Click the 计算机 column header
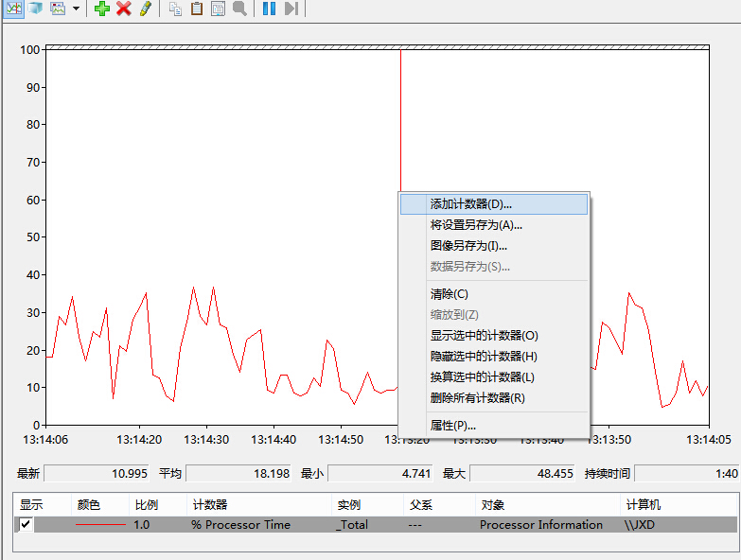The height and width of the screenshot is (560, 741). pyautogui.click(x=679, y=505)
